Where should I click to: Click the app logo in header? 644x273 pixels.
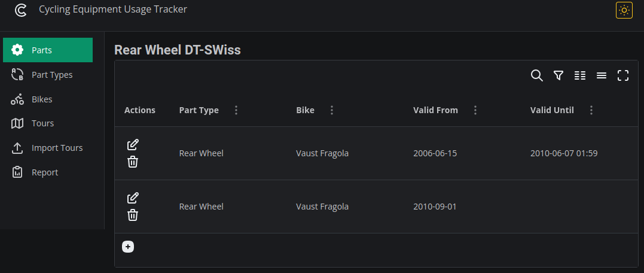pyautogui.click(x=20, y=10)
